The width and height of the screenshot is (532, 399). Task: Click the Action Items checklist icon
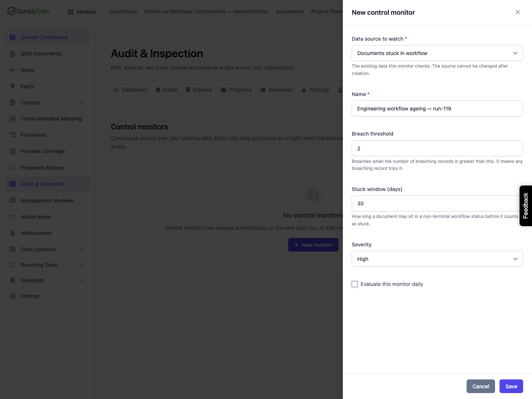(13, 217)
